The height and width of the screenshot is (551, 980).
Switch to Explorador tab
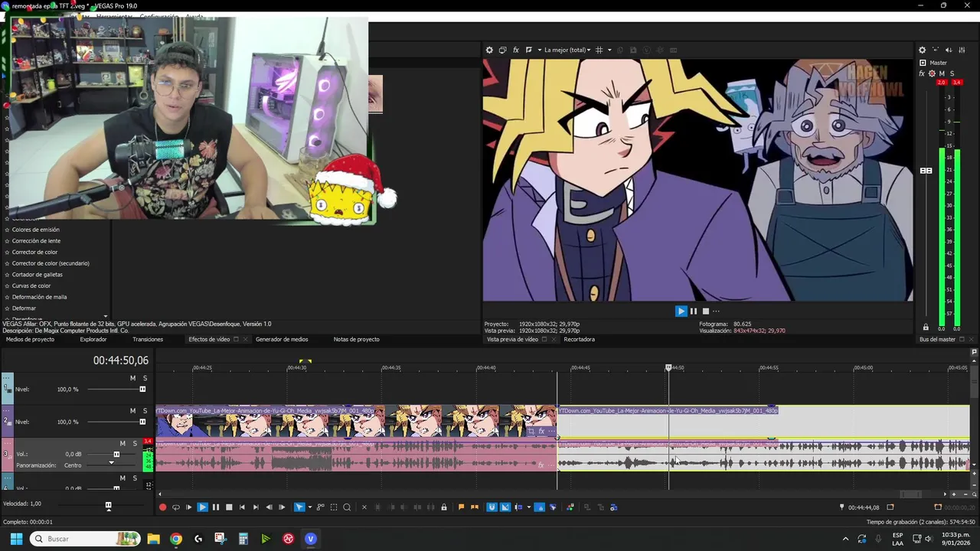(93, 339)
